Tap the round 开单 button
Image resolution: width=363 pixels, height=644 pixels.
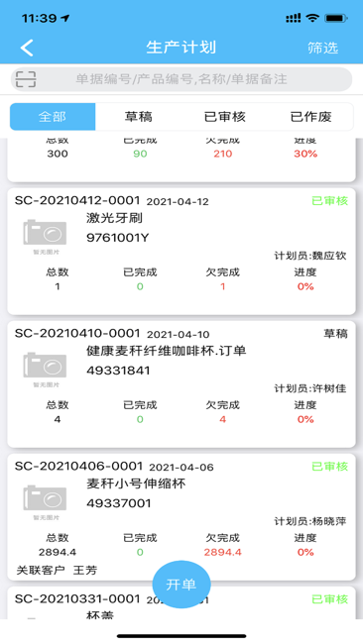click(181, 584)
